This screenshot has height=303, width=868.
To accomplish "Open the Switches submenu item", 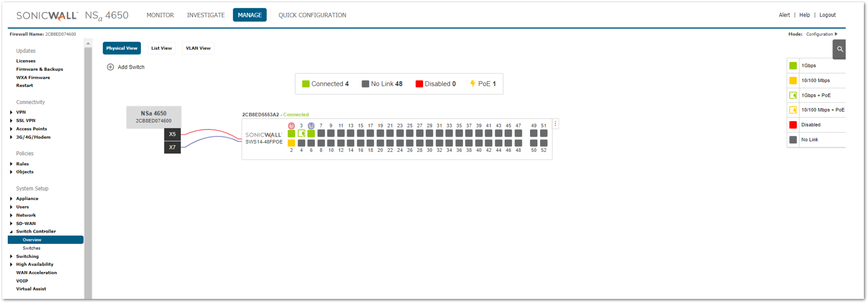I will (x=31, y=248).
